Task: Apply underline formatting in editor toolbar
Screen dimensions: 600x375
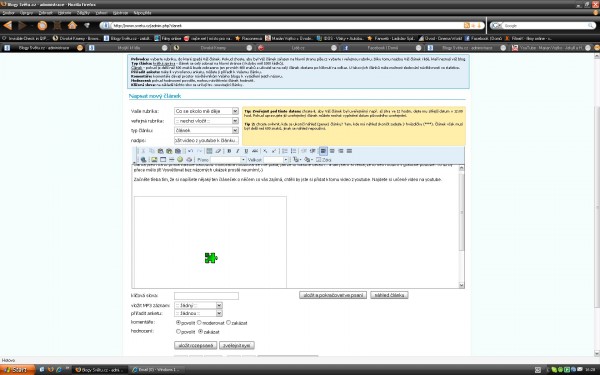Action: [246, 151]
